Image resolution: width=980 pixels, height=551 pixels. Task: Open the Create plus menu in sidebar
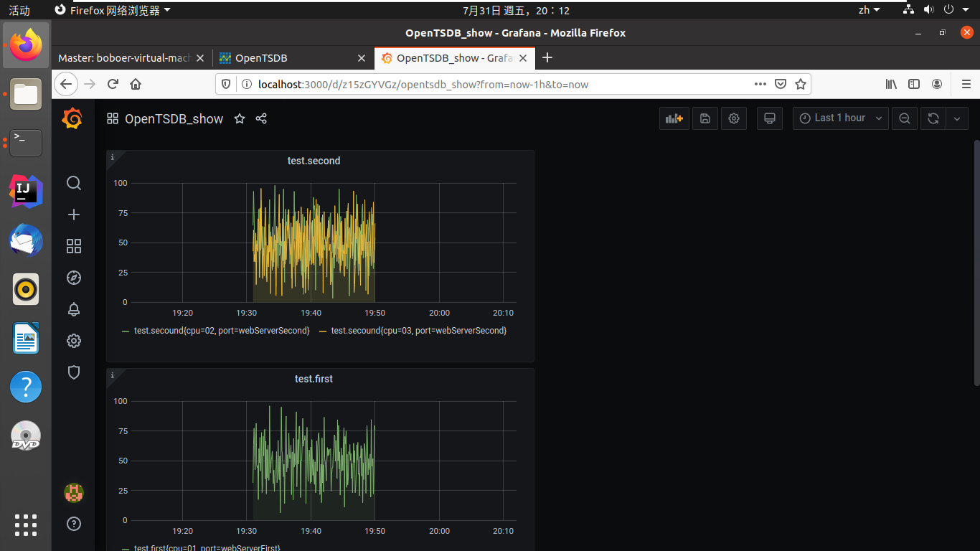click(x=73, y=215)
